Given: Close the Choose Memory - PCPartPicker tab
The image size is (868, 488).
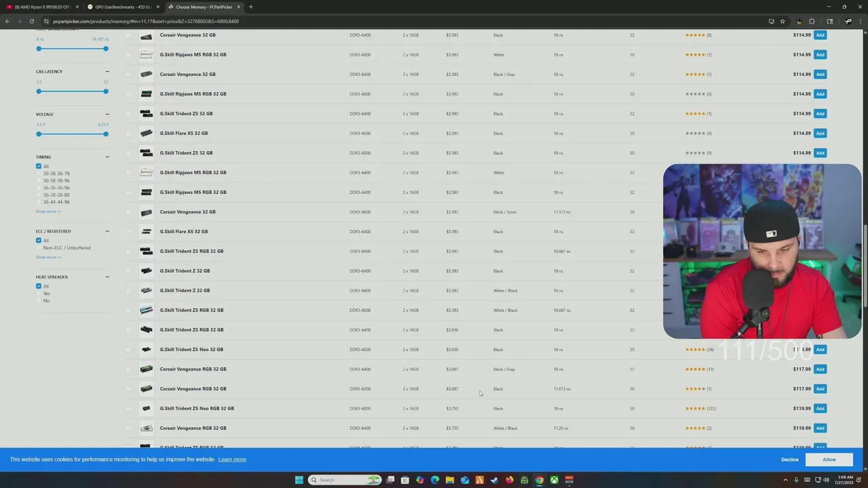Looking at the screenshot, I should pos(239,7).
